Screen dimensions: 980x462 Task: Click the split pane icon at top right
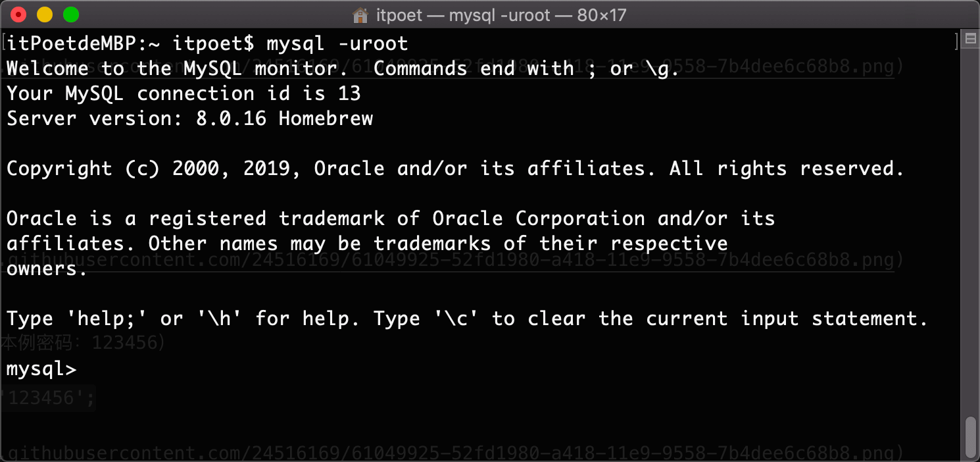[970, 40]
